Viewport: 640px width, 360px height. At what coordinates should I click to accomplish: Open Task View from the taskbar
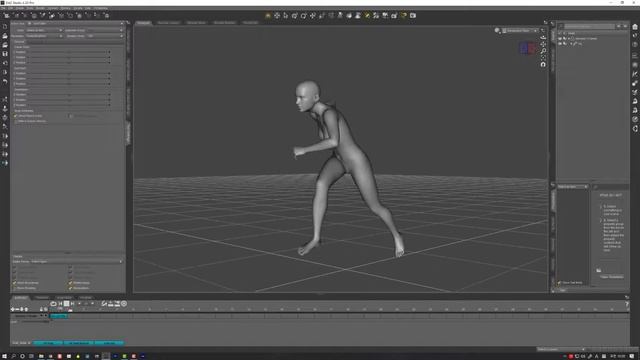(x=31, y=356)
